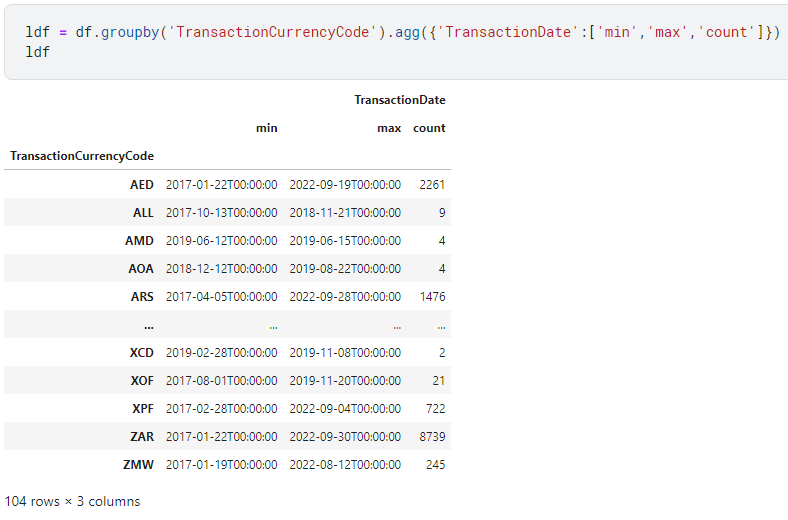Viewport: 788px width, 520px height.
Task: Click ZAR max date 2022-09-30T00:00:00
Action: click(345, 437)
